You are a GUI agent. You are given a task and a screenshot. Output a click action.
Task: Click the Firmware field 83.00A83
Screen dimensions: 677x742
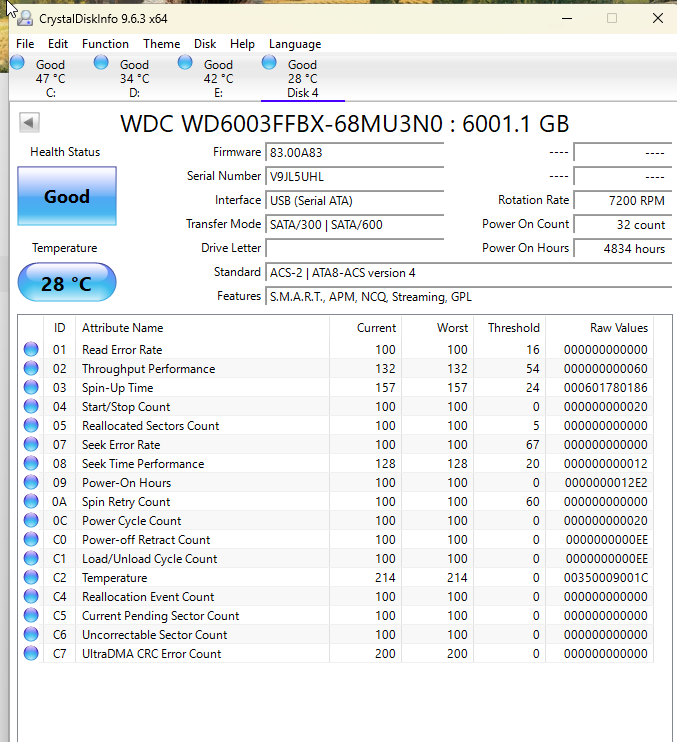point(354,152)
